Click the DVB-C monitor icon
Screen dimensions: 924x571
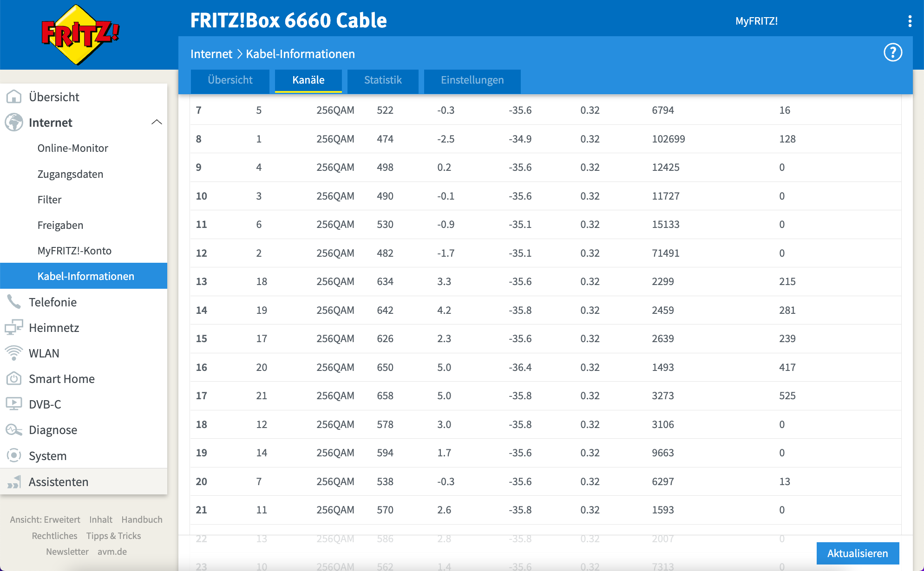(14, 404)
